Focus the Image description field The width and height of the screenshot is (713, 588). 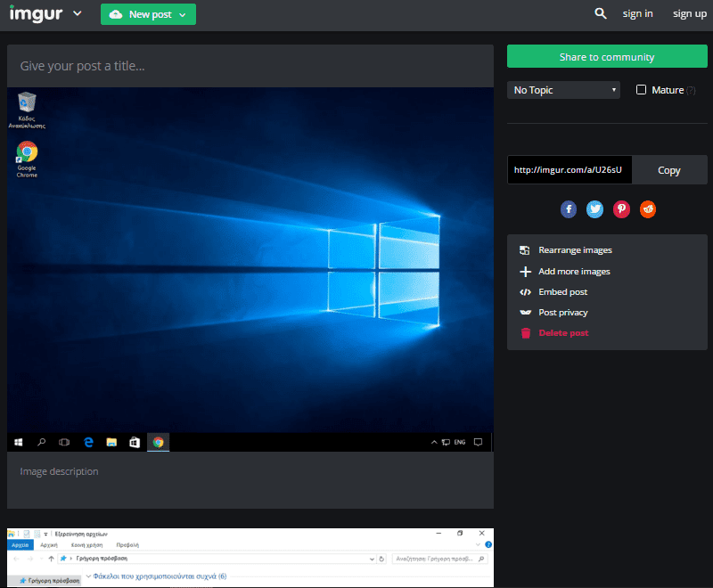point(250,480)
